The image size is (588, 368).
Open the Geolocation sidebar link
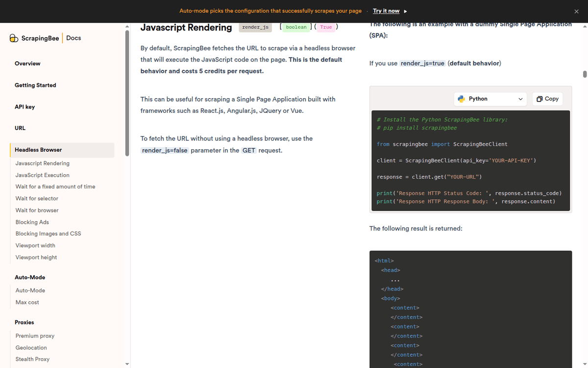(x=31, y=347)
